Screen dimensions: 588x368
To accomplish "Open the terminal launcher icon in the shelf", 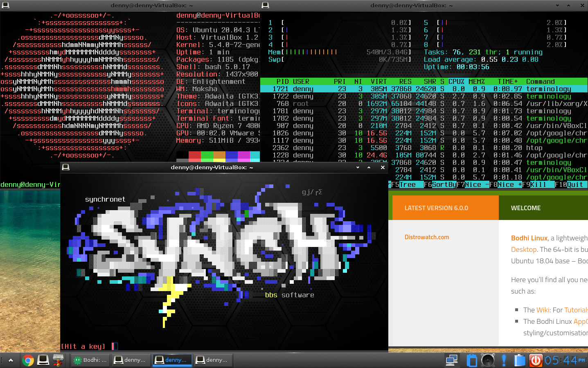I will (x=43, y=360).
